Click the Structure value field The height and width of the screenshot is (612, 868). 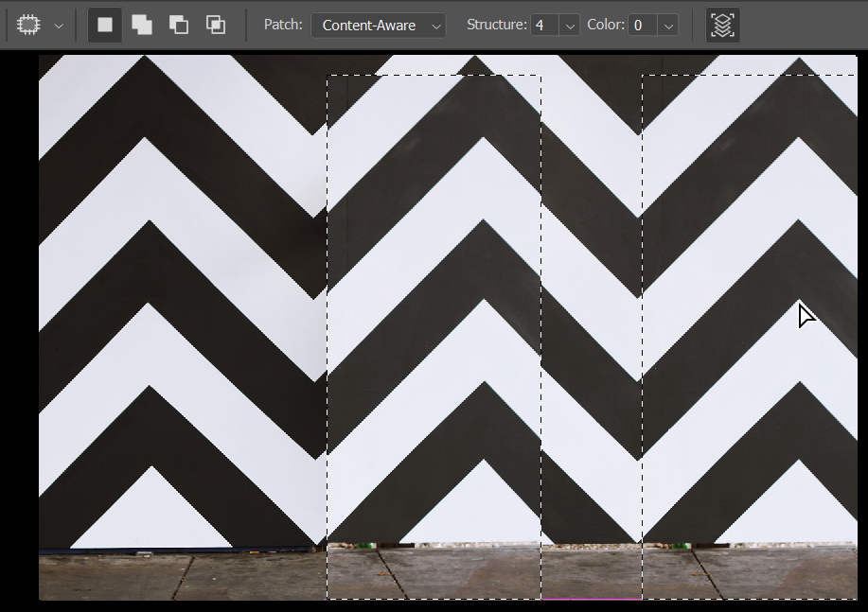tap(545, 26)
